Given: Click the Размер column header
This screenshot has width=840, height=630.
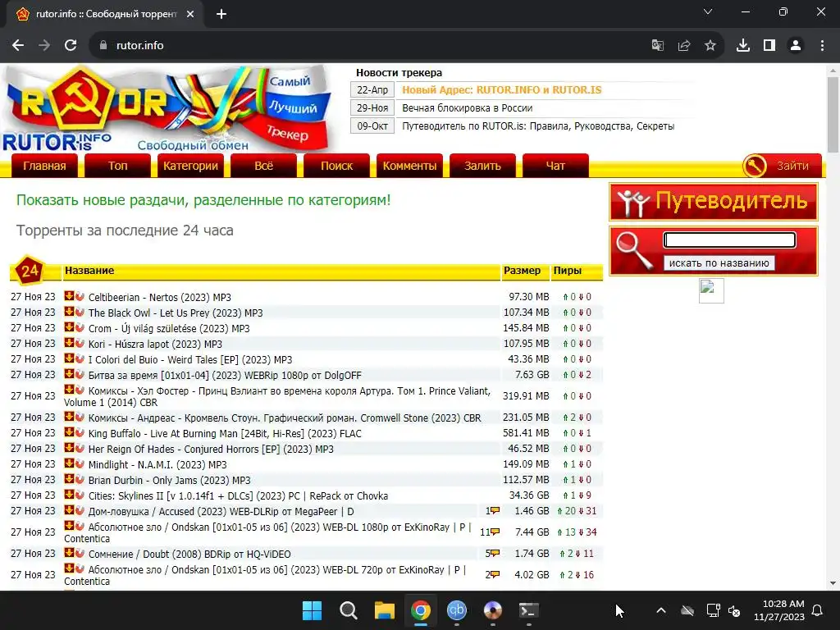Looking at the screenshot, I should pyautogui.click(x=523, y=271).
